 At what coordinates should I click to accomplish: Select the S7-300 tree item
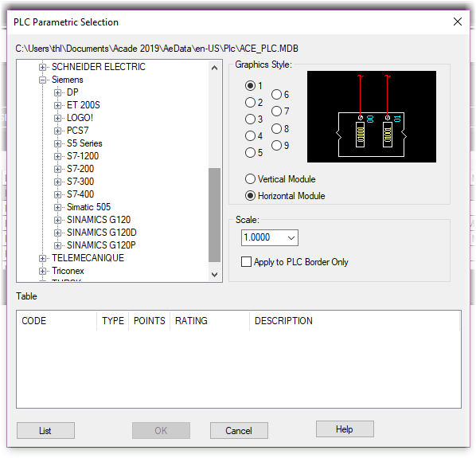pos(80,182)
